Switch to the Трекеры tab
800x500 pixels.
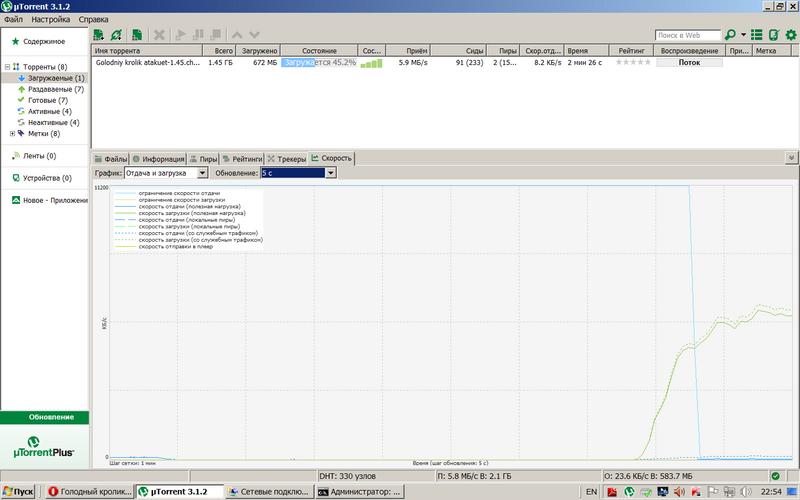286,159
